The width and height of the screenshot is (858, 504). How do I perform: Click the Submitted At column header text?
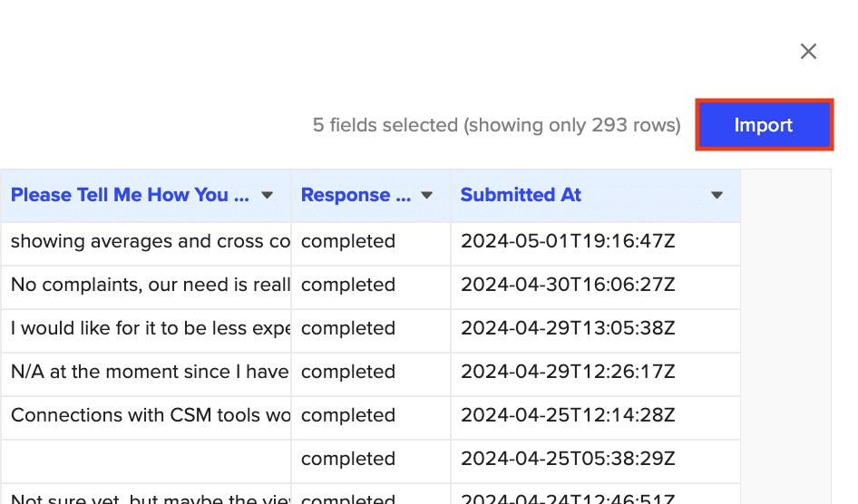pos(521,195)
